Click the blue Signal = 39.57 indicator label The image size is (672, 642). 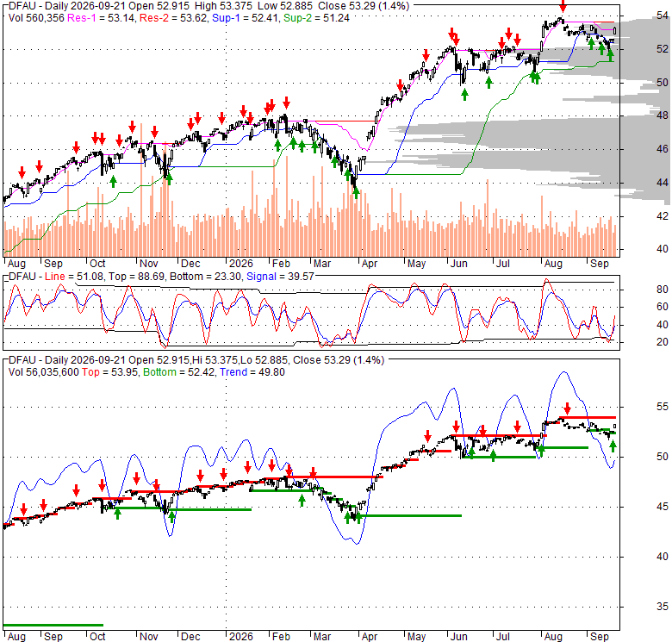pos(280,277)
